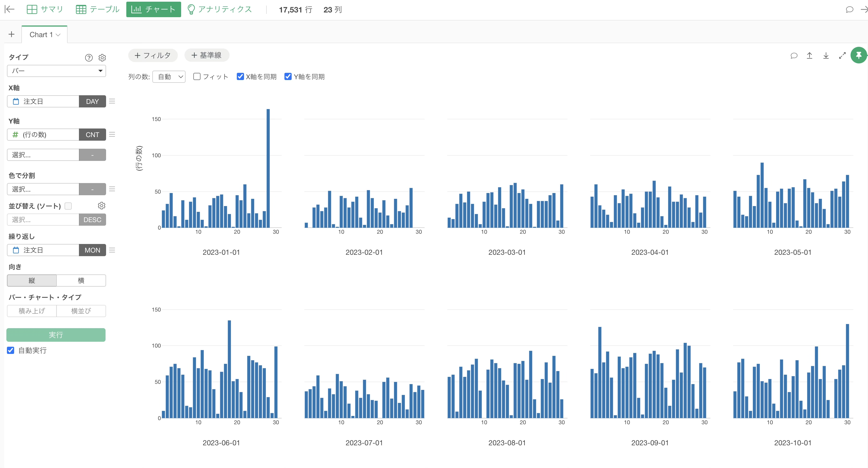Open 列の数 dropdown set to 自動

169,77
